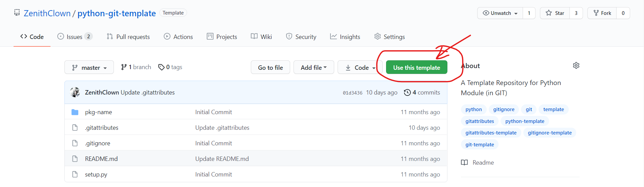The image size is (644, 187).
Task: Open commit hash 01d3436
Action: point(353,93)
